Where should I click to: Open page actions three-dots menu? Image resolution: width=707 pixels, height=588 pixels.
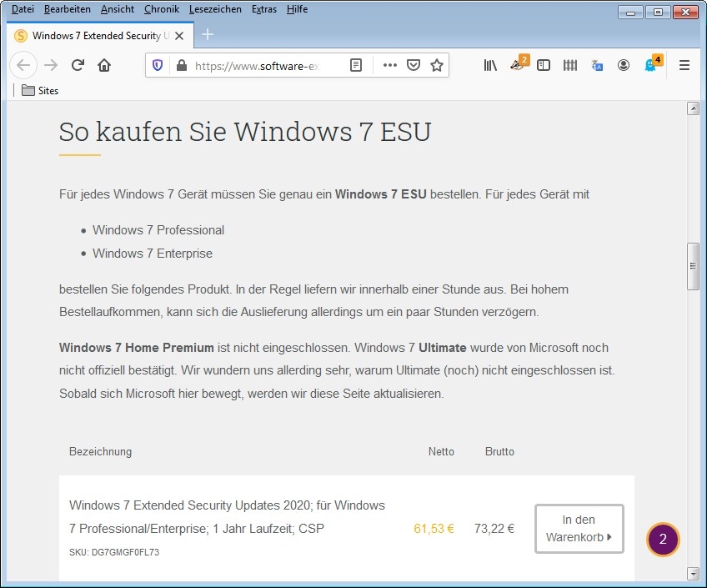pos(389,65)
